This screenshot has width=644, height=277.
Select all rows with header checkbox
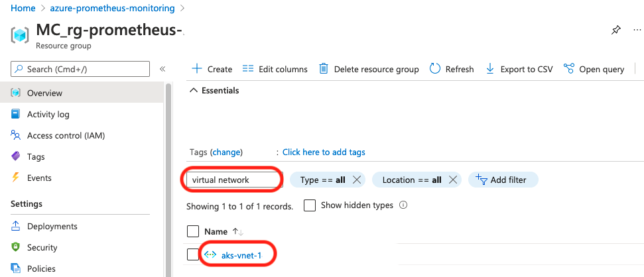pos(192,231)
